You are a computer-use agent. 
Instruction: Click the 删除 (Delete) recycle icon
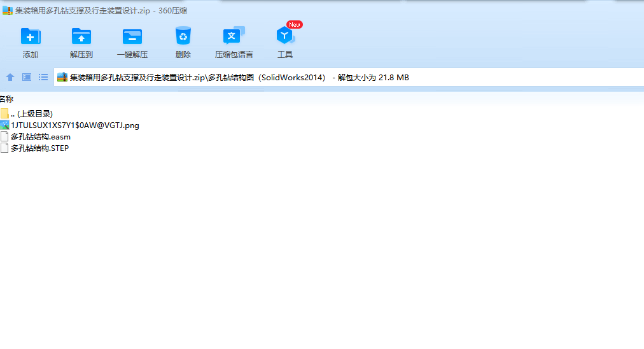click(183, 36)
